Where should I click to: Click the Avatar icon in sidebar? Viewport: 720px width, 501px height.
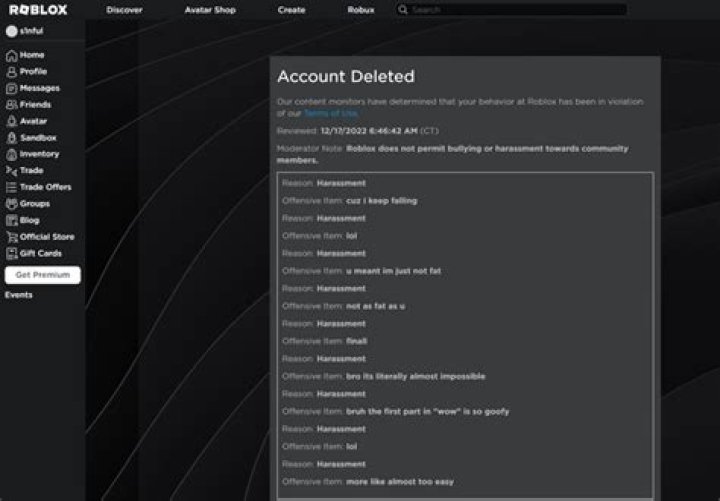(x=11, y=121)
